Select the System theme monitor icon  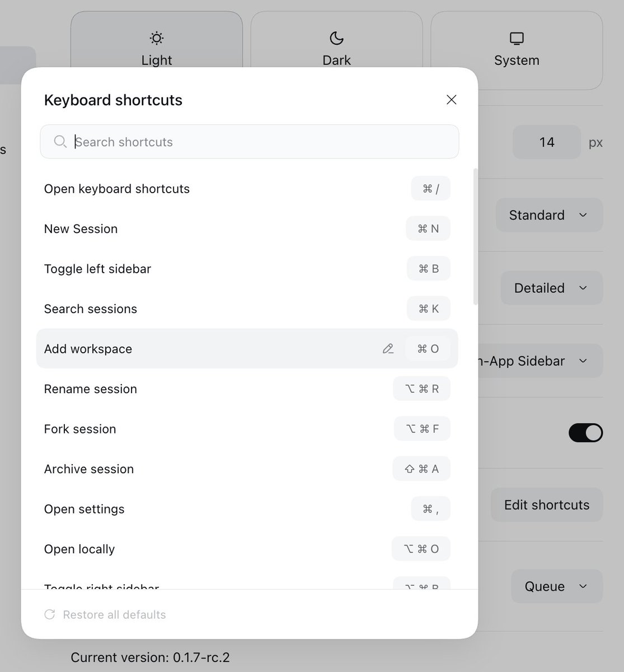tap(517, 38)
